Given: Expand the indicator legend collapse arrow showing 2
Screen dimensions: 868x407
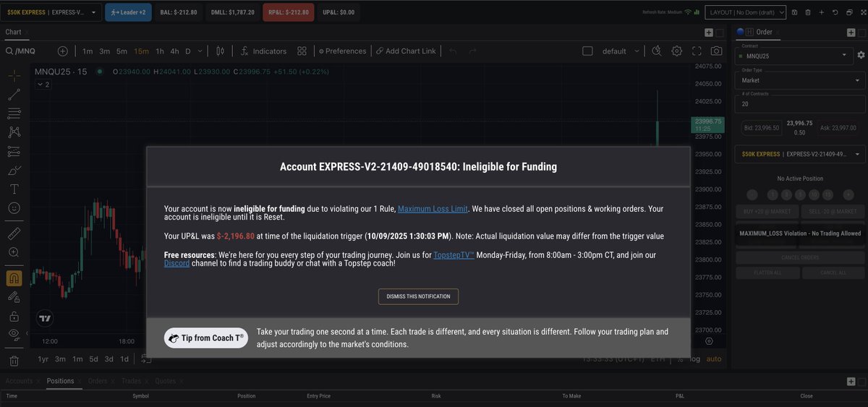Looking at the screenshot, I should click(x=43, y=85).
